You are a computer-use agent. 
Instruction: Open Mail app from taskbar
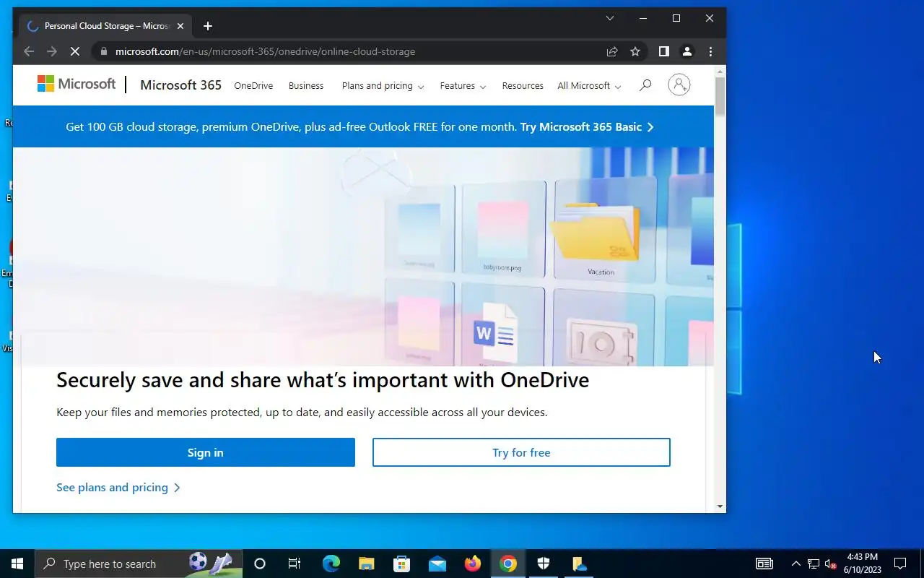437,564
